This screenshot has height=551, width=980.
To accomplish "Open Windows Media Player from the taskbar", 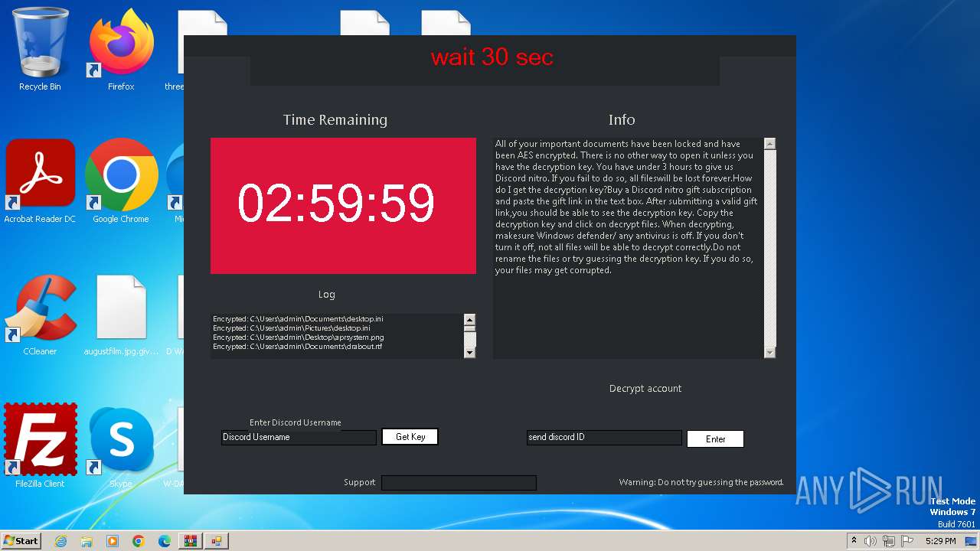I will [x=113, y=541].
